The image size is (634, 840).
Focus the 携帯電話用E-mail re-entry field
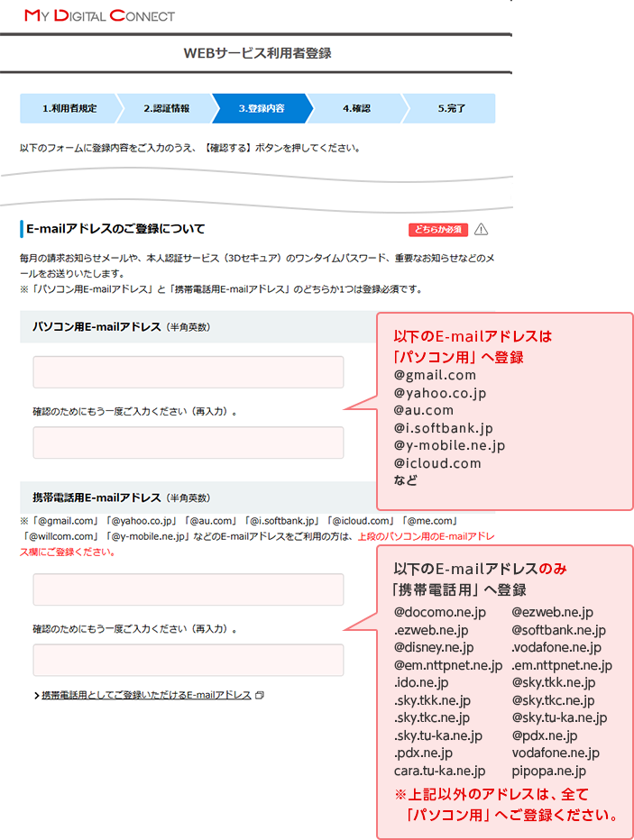(188, 660)
